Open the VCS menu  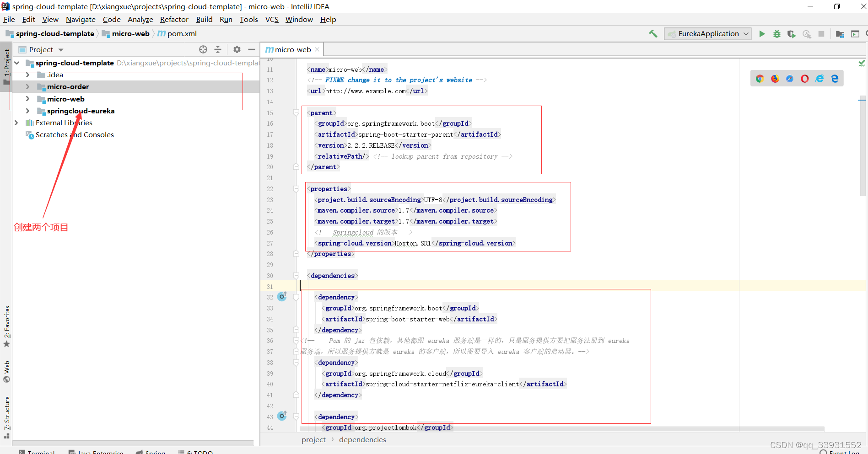[272, 20]
